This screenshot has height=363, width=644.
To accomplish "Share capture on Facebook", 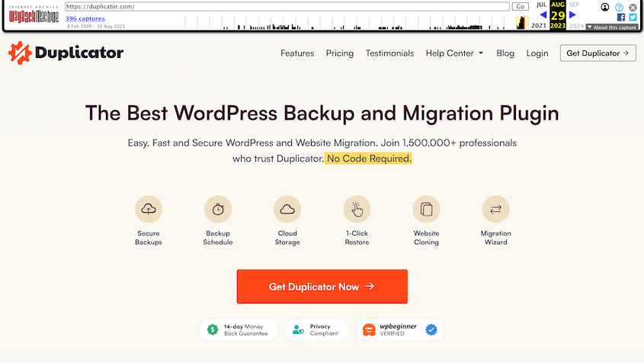I will pyautogui.click(x=621, y=18).
